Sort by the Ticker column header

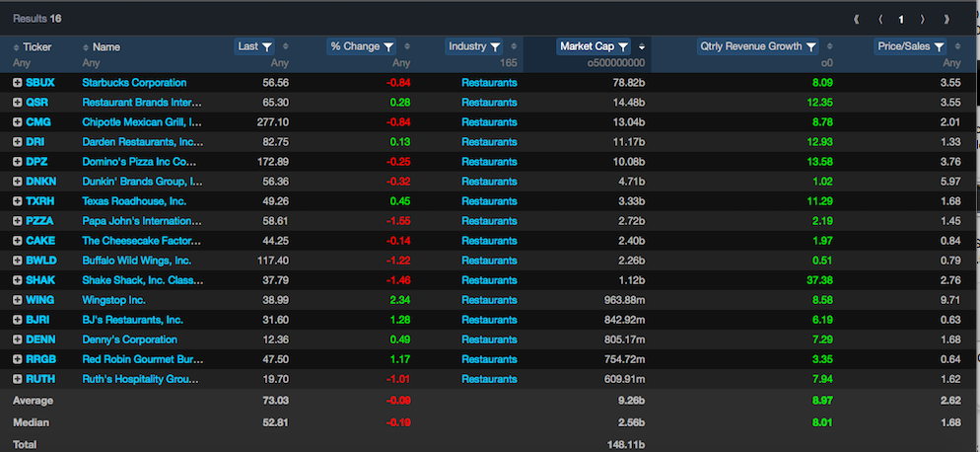tap(33, 47)
